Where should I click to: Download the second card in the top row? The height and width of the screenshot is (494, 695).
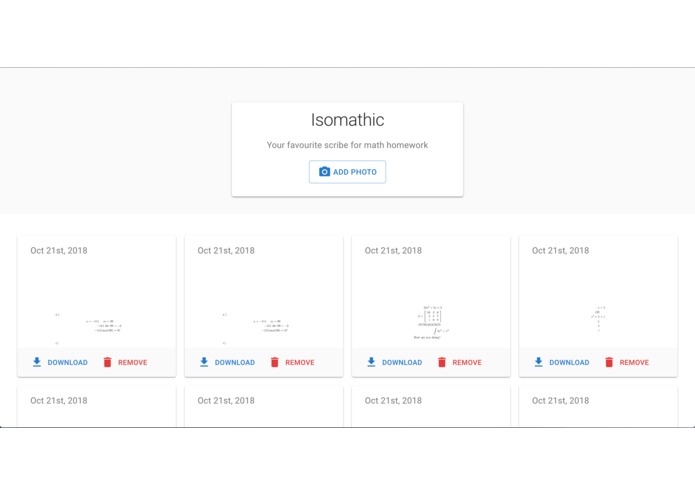tap(227, 362)
